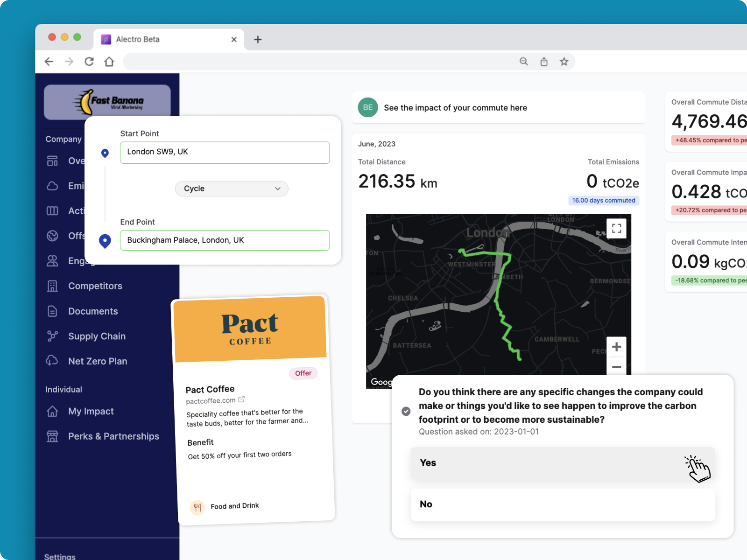Click the Offsets globe sidebar icon
Image resolution: width=747 pixels, height=560 pixels.
click(x=52, y=236)
